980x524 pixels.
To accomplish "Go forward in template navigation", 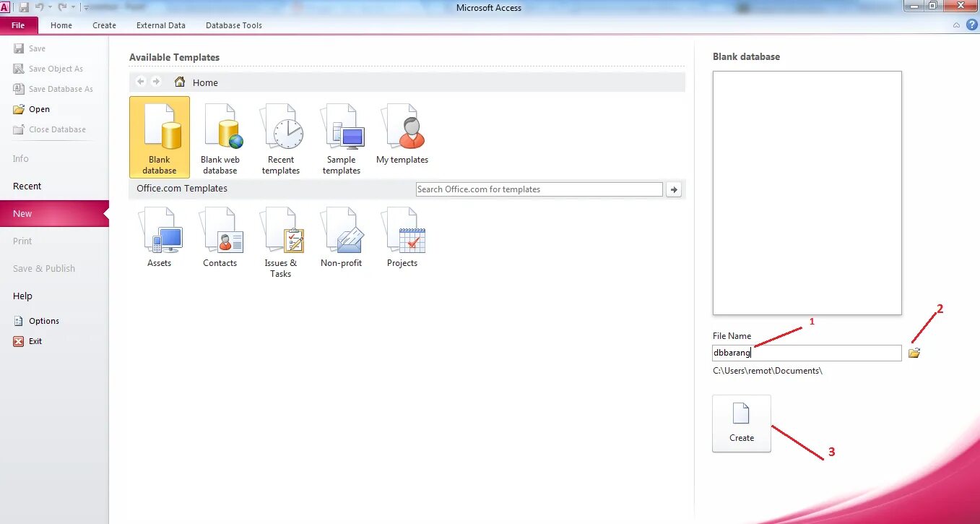I will tap(156, 82).
